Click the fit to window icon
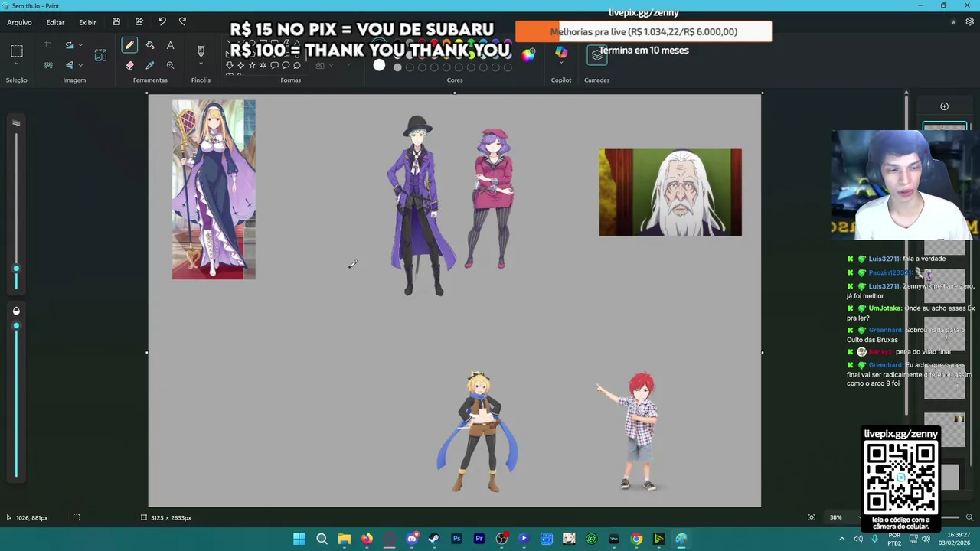The height and width of the screenshot is (551, 980). pos(812,517)
